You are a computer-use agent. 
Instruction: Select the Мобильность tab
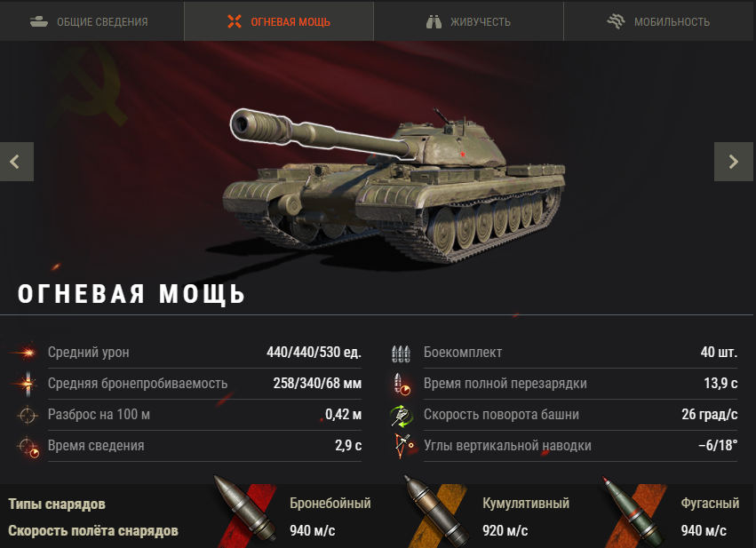tap(659, 21)
